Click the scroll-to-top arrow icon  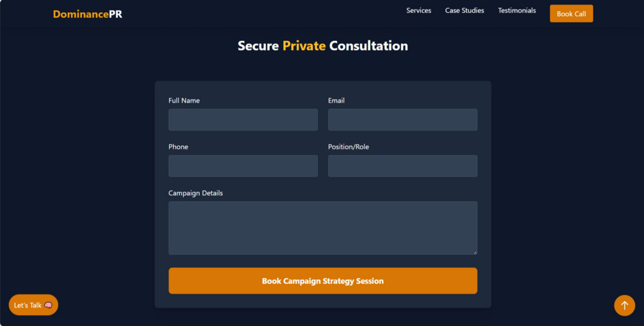[x=624, y=306]
